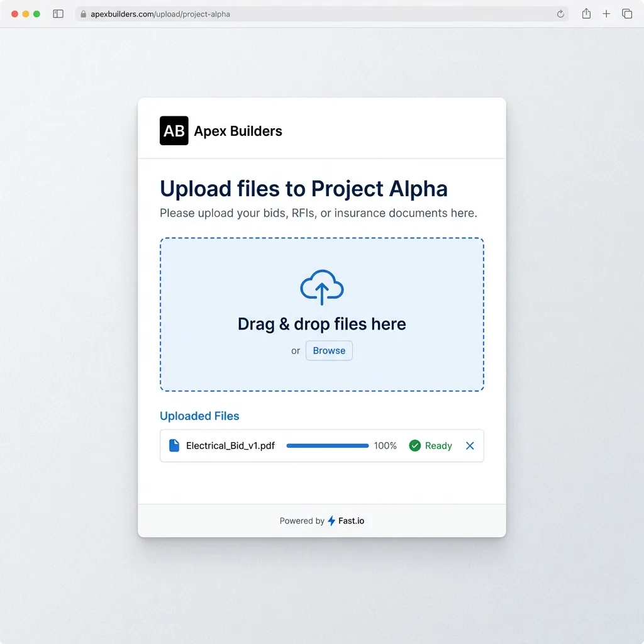
Task: Click the cloud upload icon
Action: click(321, 287)
